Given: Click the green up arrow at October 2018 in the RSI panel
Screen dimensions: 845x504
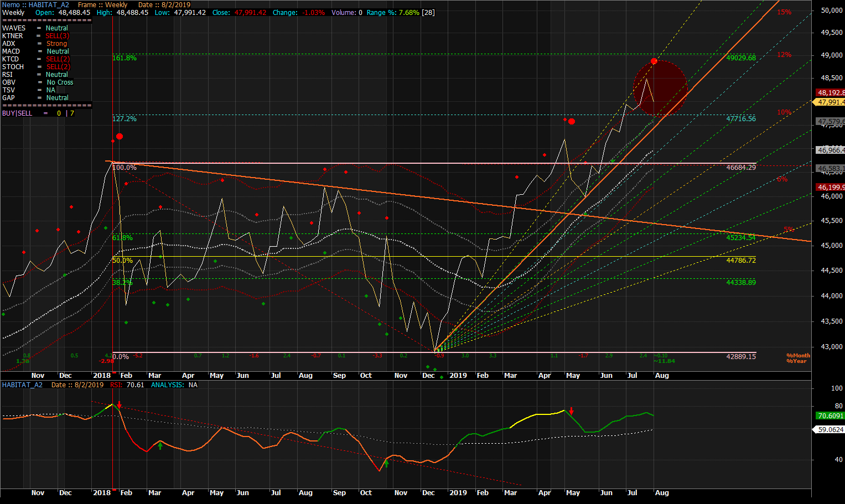Looking at the screenshot, I should click(387, 463).
